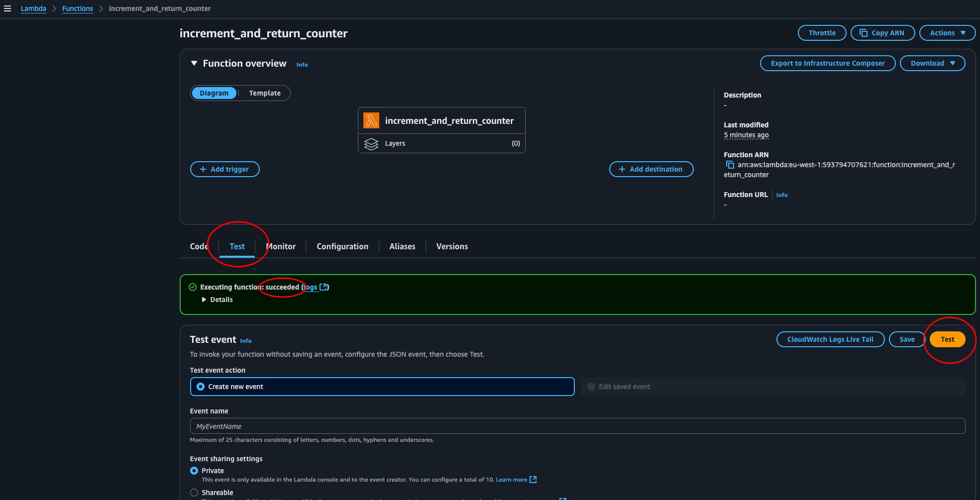Choose the Shareable event sharing option
Image resolution: width=980 pixels, height=500 pixels.
click(x=194, y=492)
